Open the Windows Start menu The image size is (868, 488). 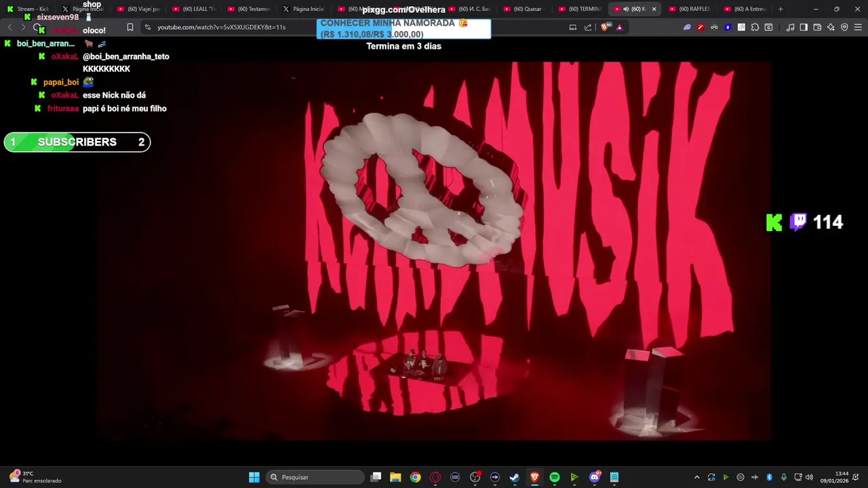[254, 477]
